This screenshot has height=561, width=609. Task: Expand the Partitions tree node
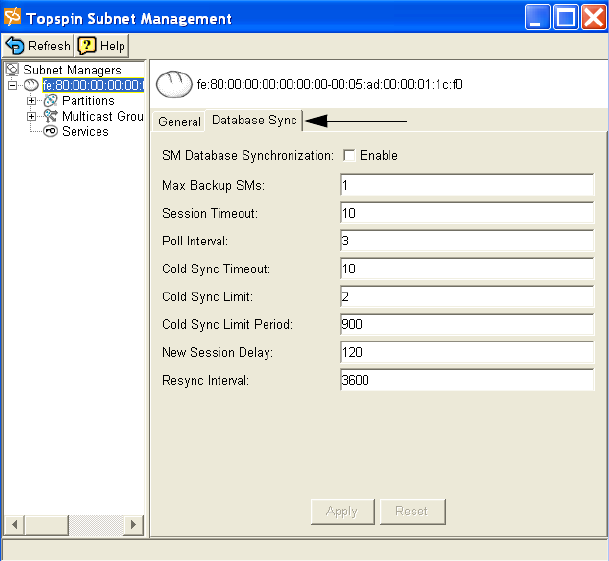32,101
